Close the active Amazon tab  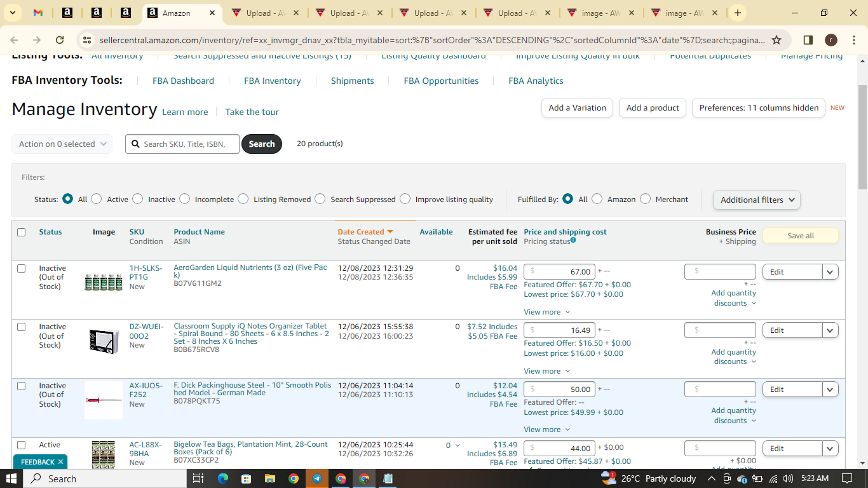212,13
